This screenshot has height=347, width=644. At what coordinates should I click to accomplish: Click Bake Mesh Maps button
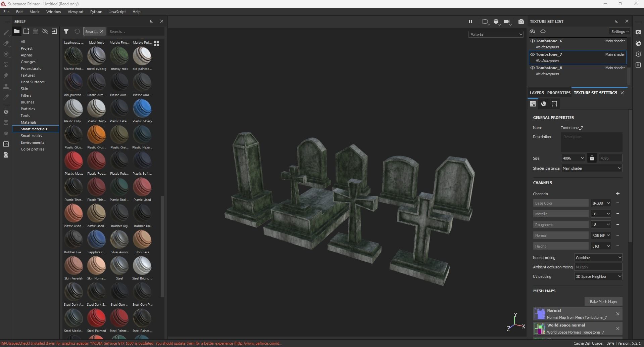tap(603, 302)
